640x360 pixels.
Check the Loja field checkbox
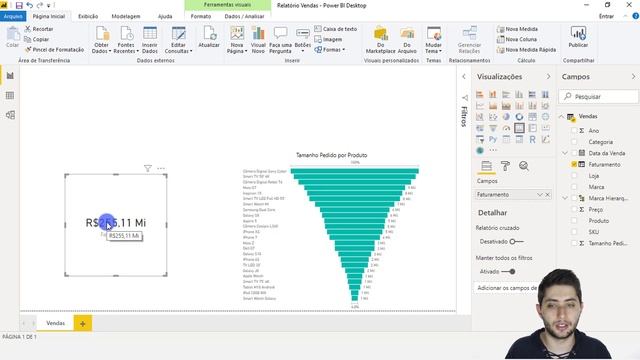[574, 176]
